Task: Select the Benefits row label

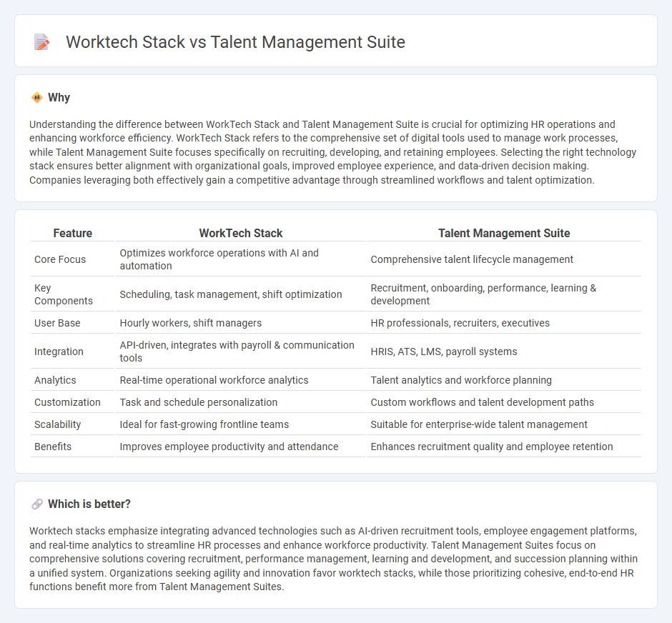Action: (53, 447)
